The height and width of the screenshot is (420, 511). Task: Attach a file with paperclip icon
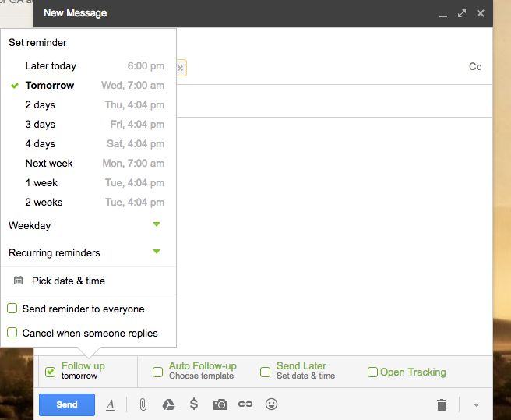coord(143,404)
